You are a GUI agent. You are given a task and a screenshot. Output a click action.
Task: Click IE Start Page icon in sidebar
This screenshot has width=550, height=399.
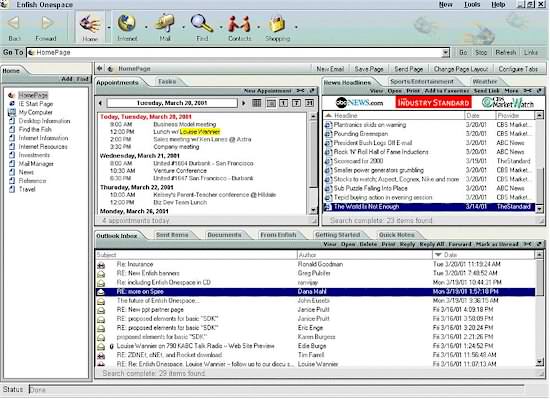tap(12, 104)
